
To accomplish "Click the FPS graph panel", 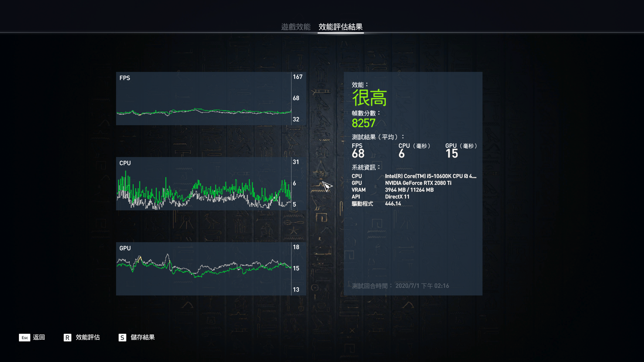I will click(x=203, y=98).
